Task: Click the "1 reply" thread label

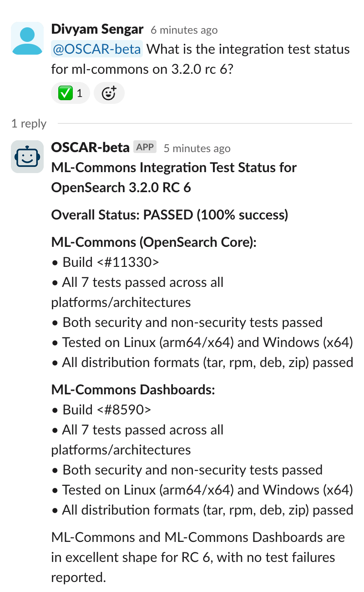Action: [29, 123]
